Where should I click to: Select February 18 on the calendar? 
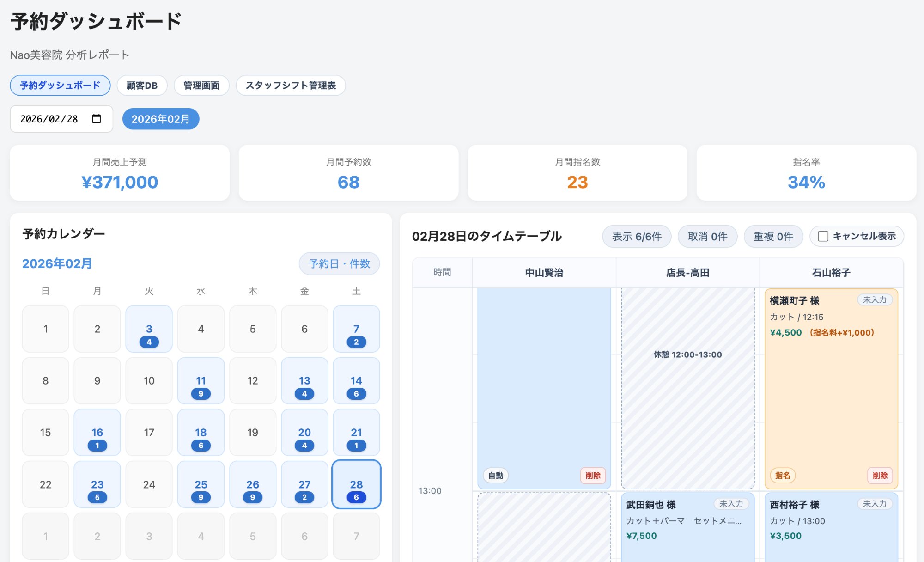[201, 433]
